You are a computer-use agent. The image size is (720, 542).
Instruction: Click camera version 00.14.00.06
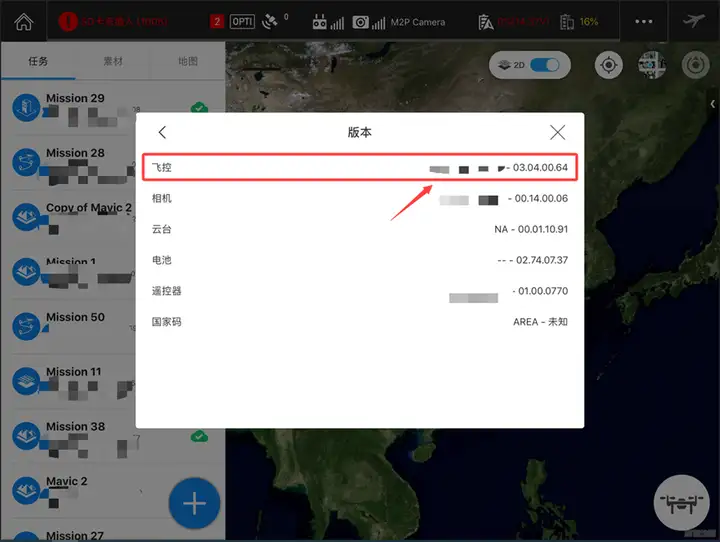pyautogui.click(x=541, y=198)
